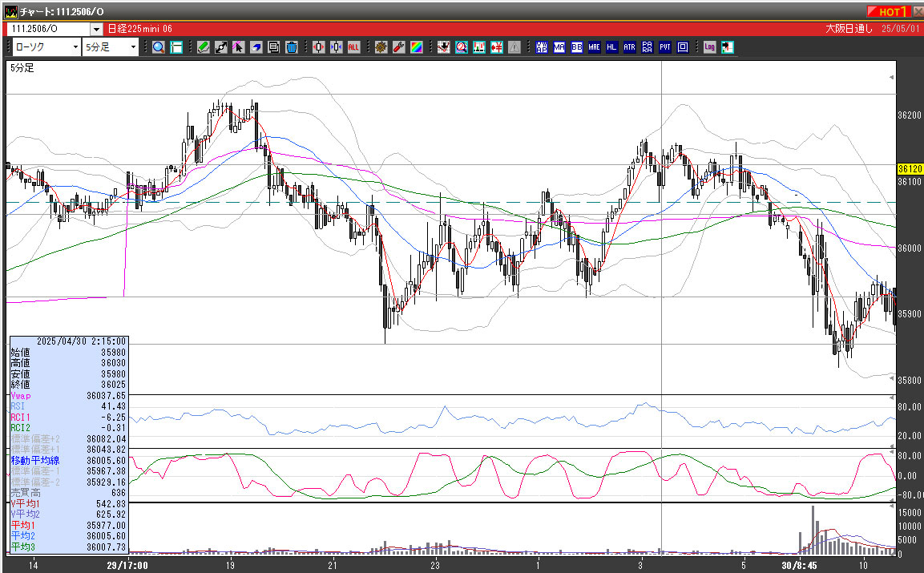Expand the 111.2506/O symbol dropdown arrow

pos(97,29)
